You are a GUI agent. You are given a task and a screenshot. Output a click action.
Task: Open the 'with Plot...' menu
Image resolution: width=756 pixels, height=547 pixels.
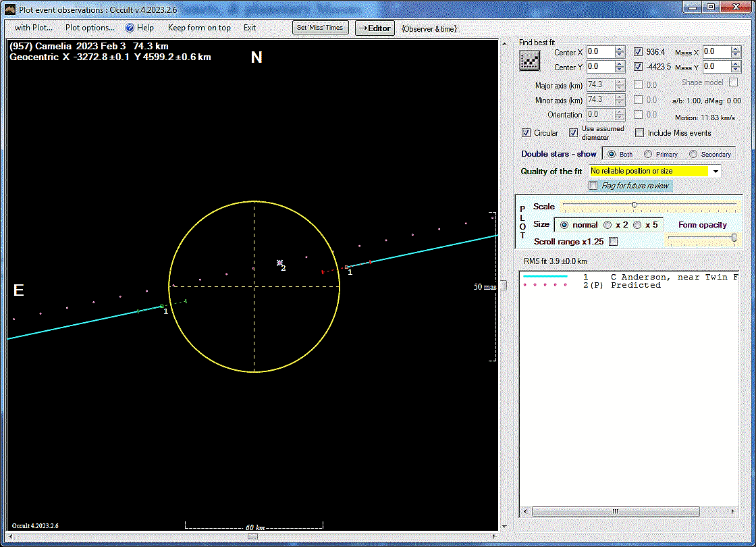tap(33, 28)
